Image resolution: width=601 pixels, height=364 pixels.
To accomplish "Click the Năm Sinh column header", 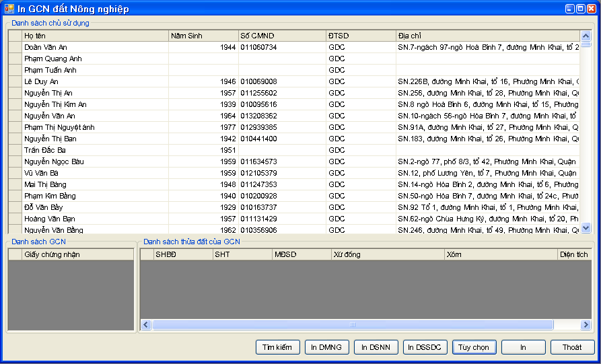I will point(203,36).
